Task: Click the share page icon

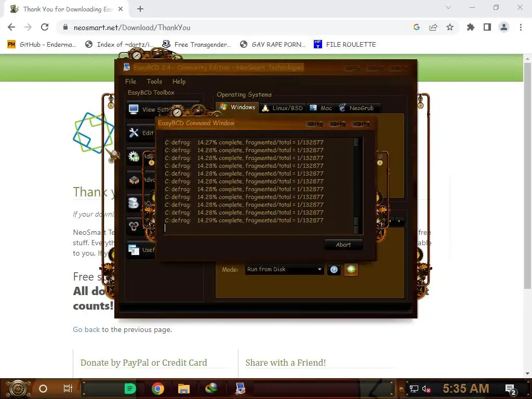Action: tap(433, 27)
